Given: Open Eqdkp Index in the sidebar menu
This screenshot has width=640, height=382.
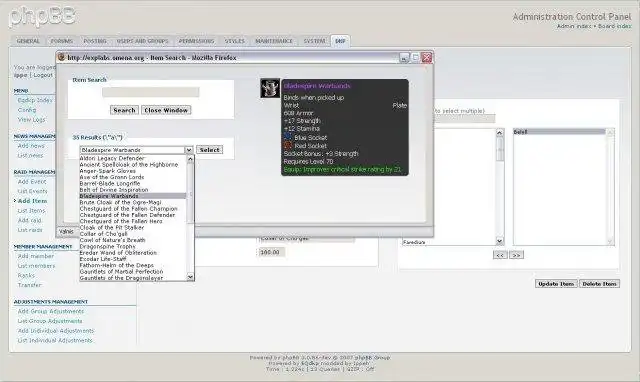Looking at the screenshot, I should [35, 100].
